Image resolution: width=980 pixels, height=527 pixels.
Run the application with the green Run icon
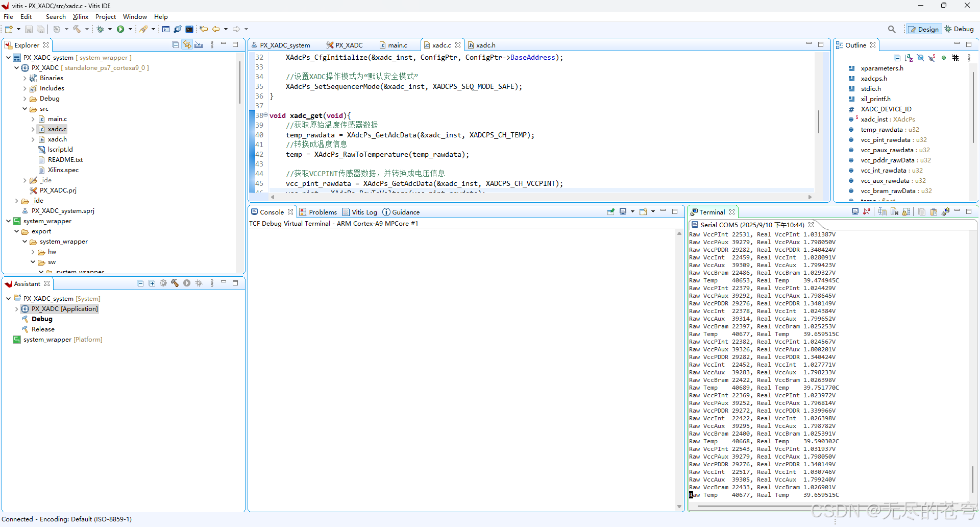(120, 29)
